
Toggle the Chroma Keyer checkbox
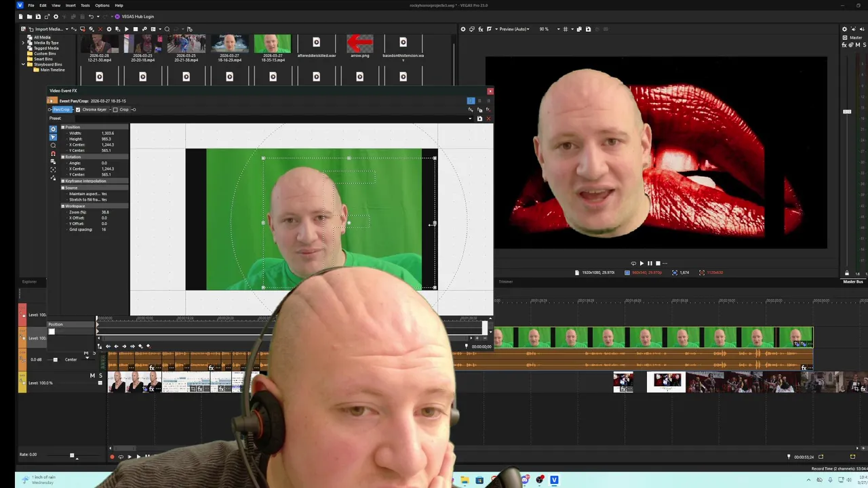[x=78, y=110]
